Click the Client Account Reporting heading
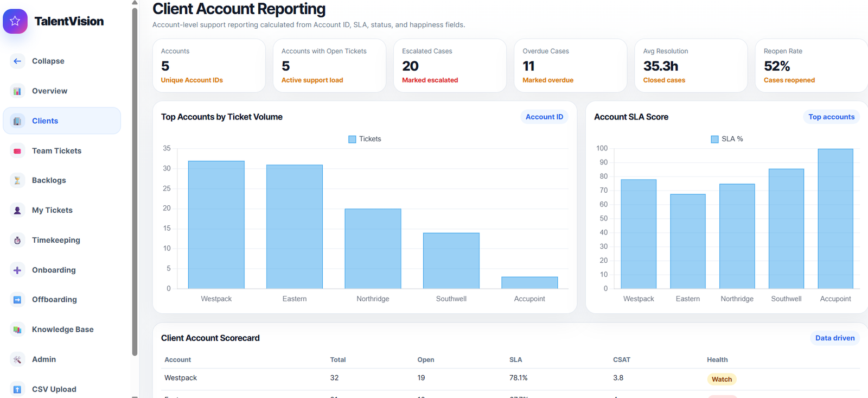The height and width of the screenshot is (398, 868). (239, 9)
